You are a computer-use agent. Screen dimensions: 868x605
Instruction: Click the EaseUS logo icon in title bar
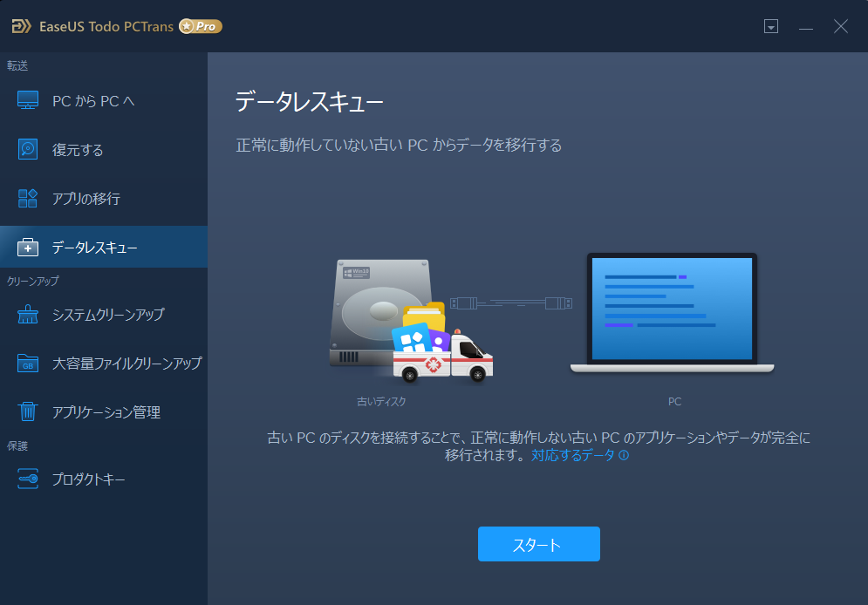pyautogui.click(x=22, y=26)
